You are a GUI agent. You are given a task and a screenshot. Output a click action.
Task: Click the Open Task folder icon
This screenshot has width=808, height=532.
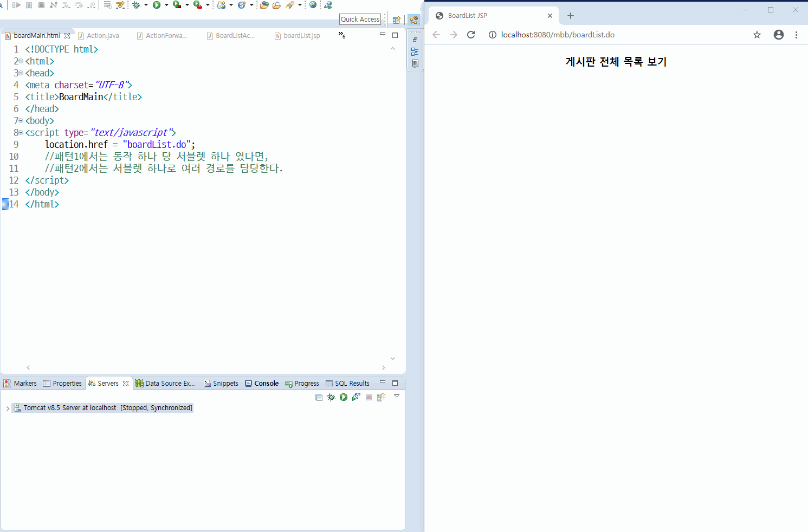[x=276, y=5]
